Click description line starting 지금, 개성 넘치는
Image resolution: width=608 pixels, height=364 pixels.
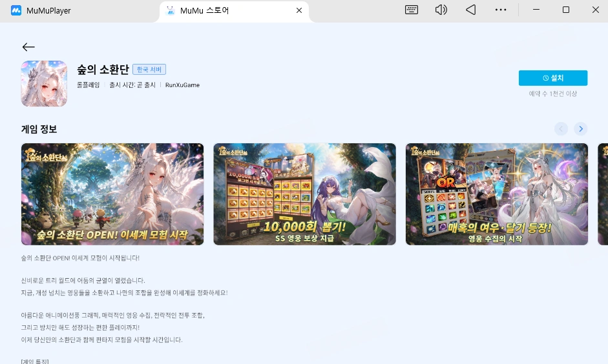[125, 293]
